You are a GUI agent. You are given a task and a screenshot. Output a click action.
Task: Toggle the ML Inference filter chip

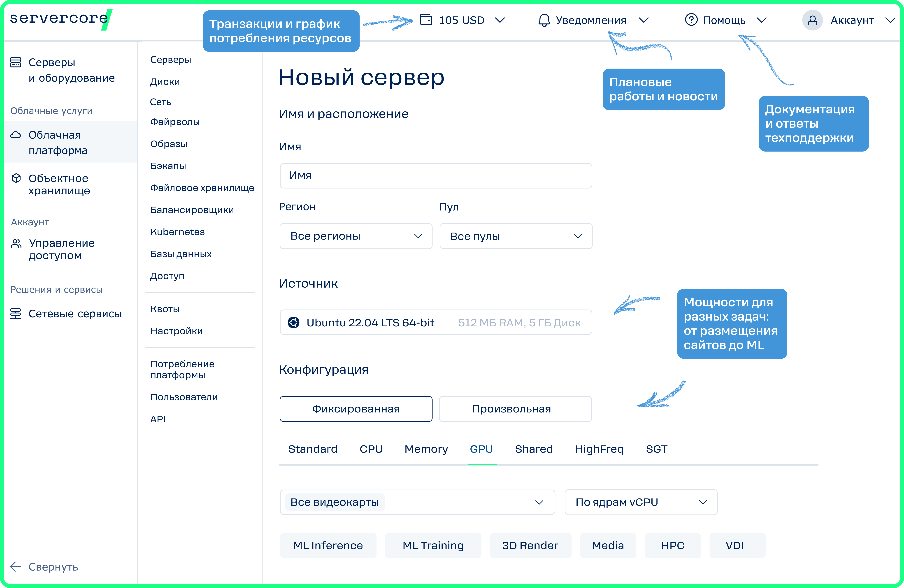coord(328,545)
